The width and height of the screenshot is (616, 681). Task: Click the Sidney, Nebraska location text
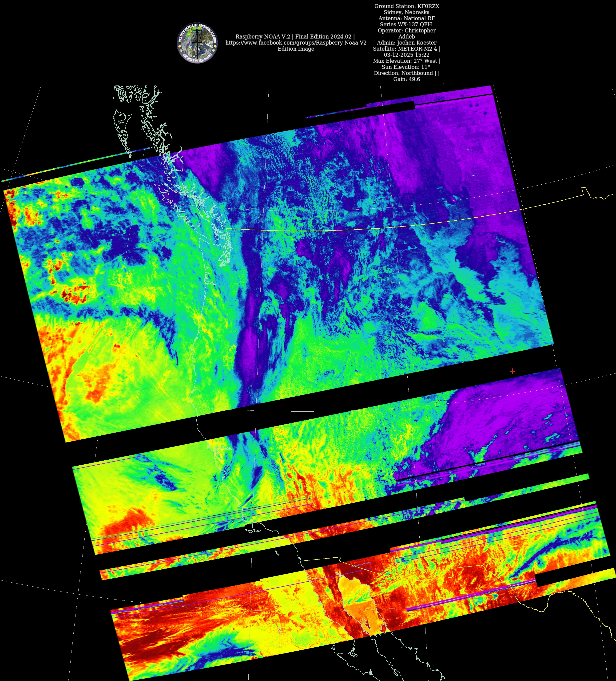[x=406, y=12]
